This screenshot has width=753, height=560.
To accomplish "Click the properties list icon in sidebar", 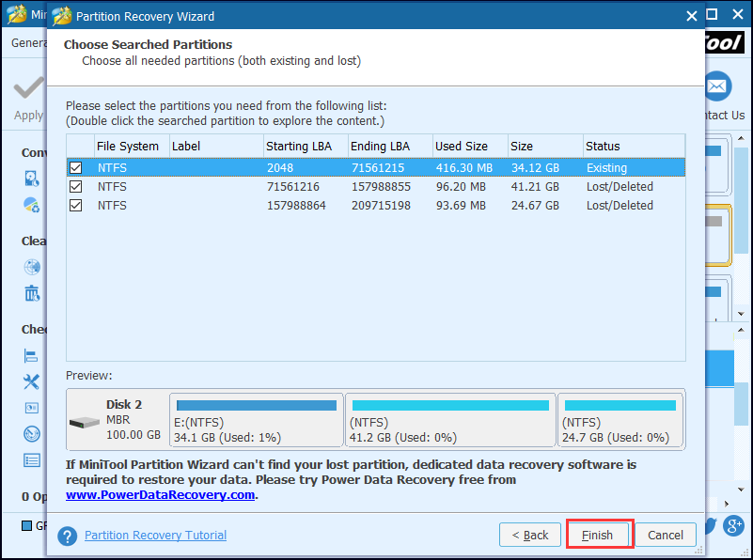I will [32, 460].
